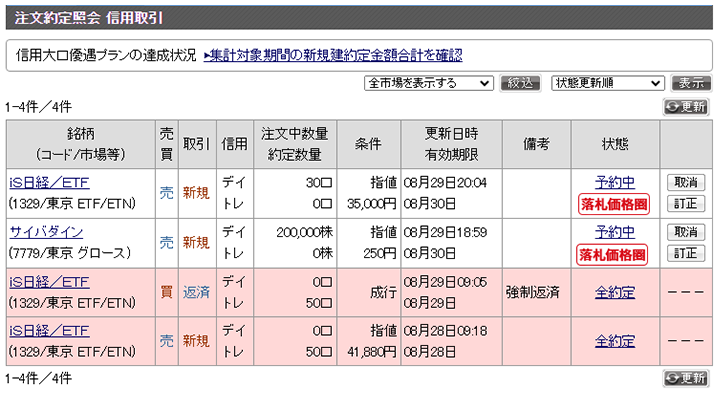
Task: Select the 250円 price text
Action: coord(380,253)
